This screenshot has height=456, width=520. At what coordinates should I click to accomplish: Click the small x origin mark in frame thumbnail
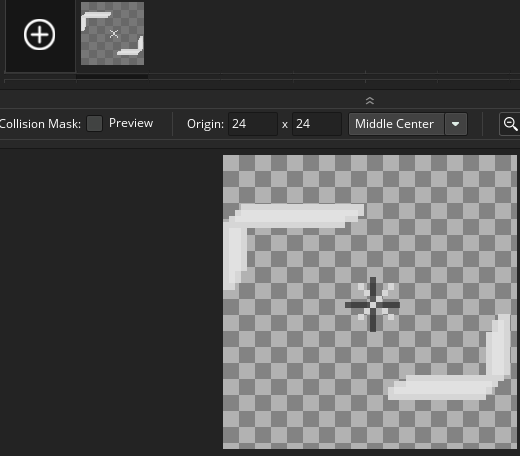[114, 34]
